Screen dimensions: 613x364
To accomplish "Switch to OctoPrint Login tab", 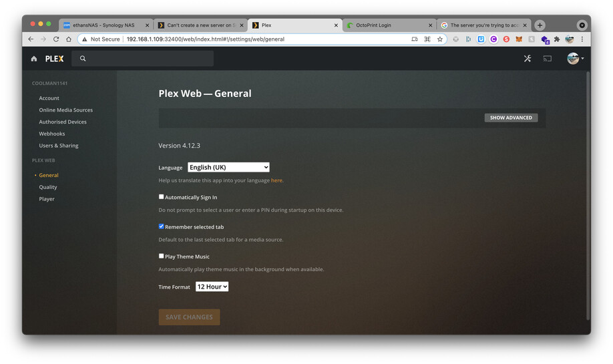I will [x=389, y=25].
